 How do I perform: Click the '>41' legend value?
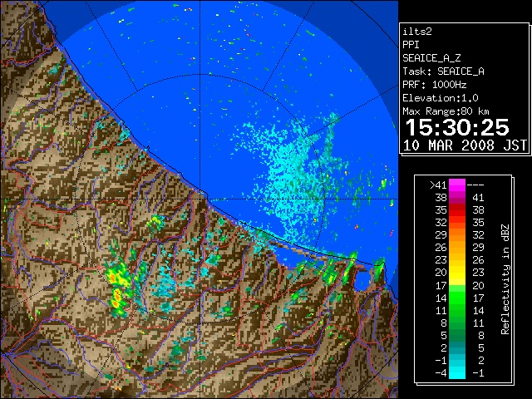coord(438,185)
